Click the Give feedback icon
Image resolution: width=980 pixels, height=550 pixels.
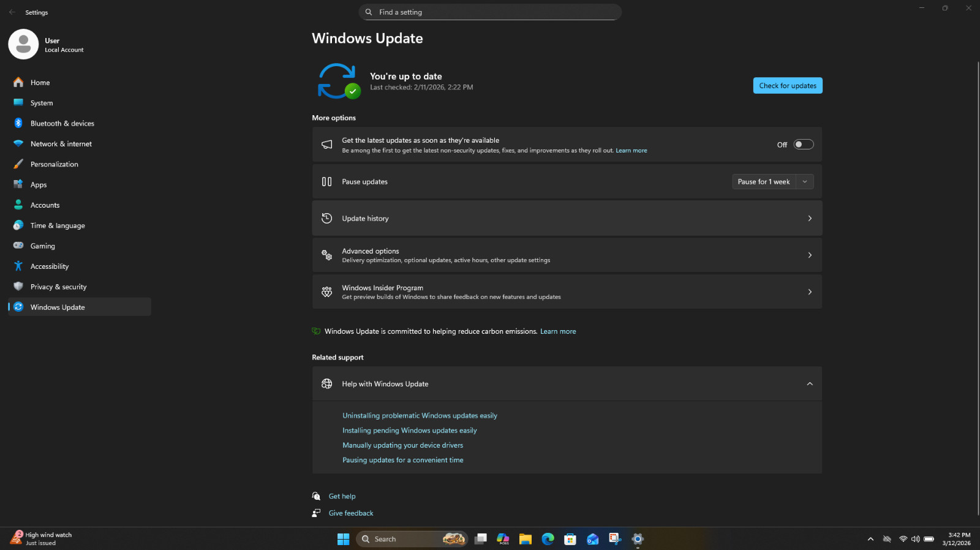(x=316, y=513)
